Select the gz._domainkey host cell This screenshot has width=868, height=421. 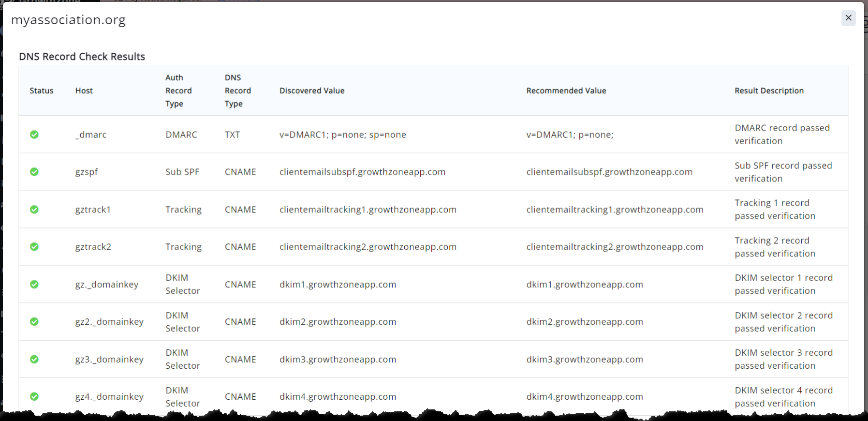[x=107, y=285]
